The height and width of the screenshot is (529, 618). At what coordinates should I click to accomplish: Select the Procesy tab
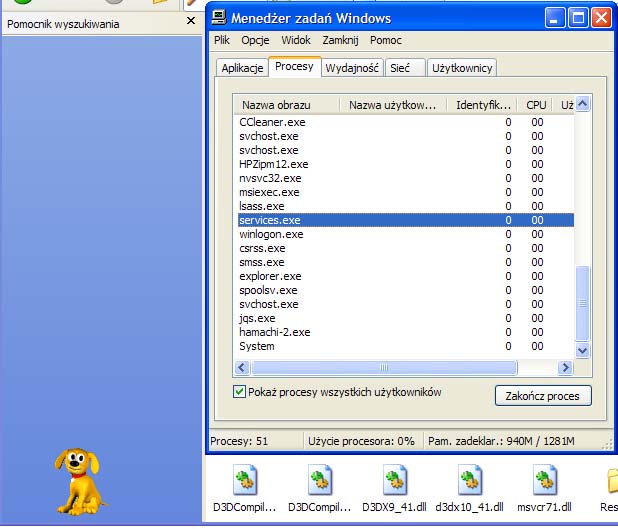tap(294, 66)
